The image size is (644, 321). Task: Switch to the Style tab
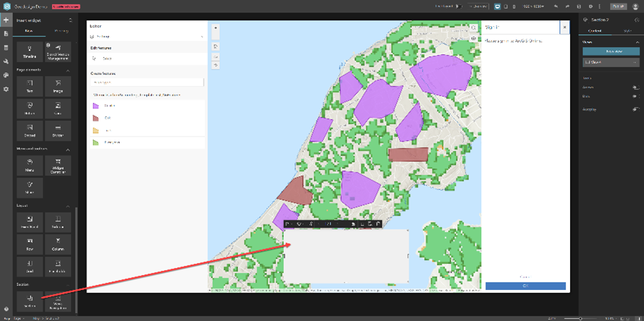(628, 31)
